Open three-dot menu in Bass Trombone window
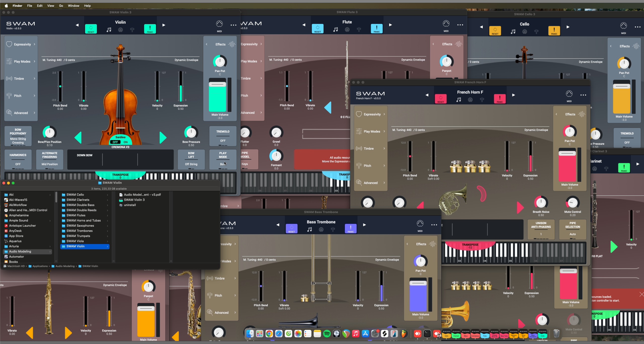644x344 pixels. tap(434, 225)
